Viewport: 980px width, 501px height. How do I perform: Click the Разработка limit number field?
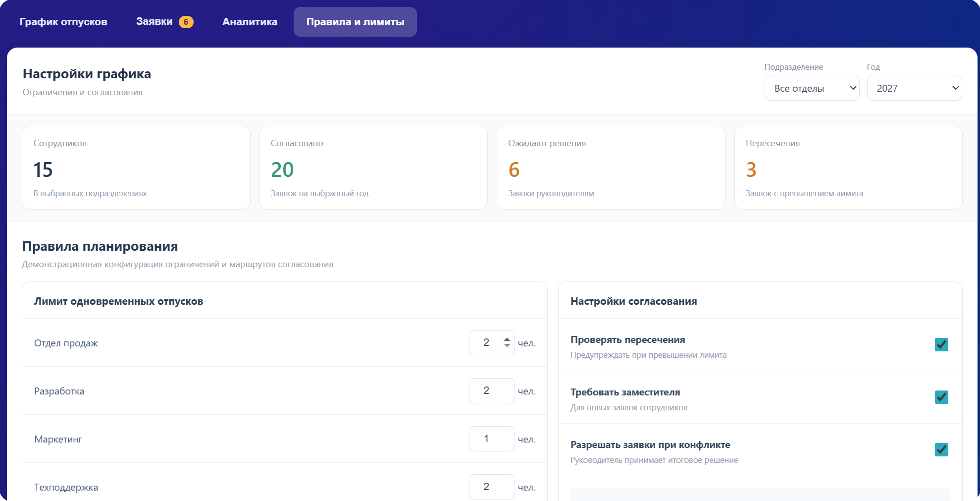coord(491,391)
